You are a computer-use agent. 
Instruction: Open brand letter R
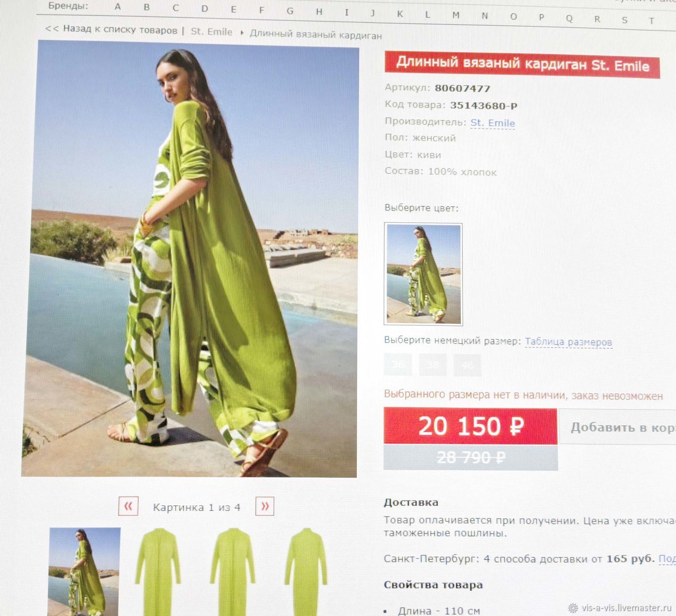tap(597, 19)
